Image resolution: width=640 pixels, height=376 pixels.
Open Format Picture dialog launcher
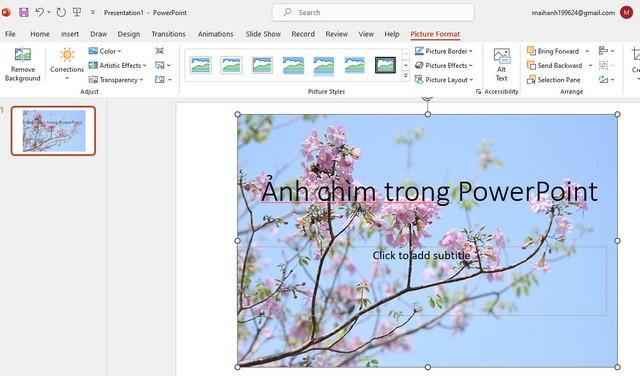tap(478, 92)
